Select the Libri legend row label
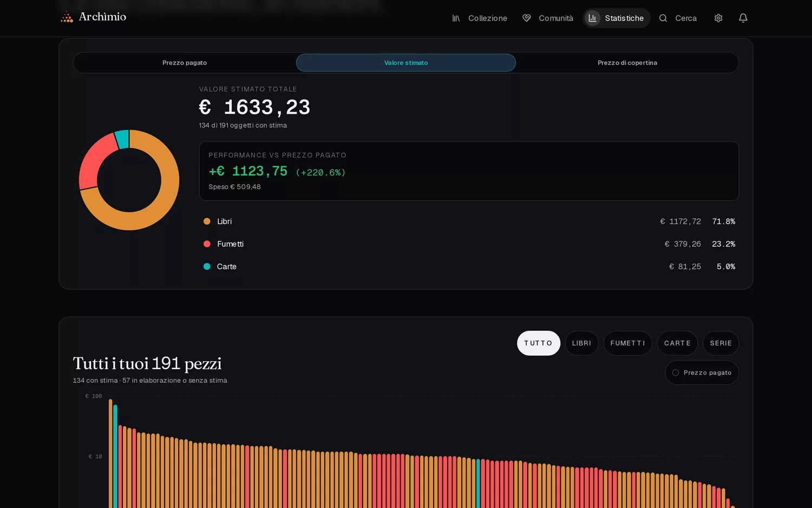This screenshot has height=508, width=812. (x=224, y=222)
